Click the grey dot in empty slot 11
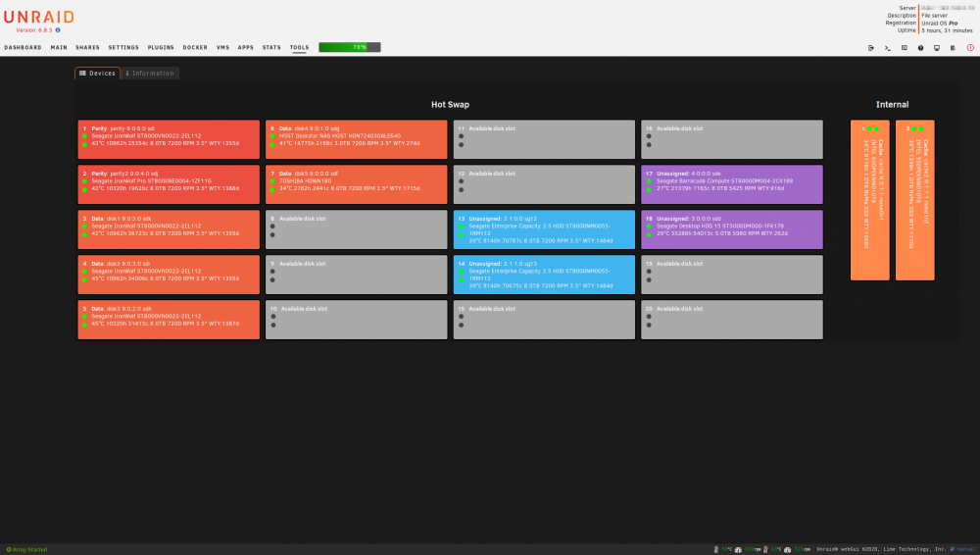Image resolution: width=980 pixels, height=555 pixels. click(462, 135)
